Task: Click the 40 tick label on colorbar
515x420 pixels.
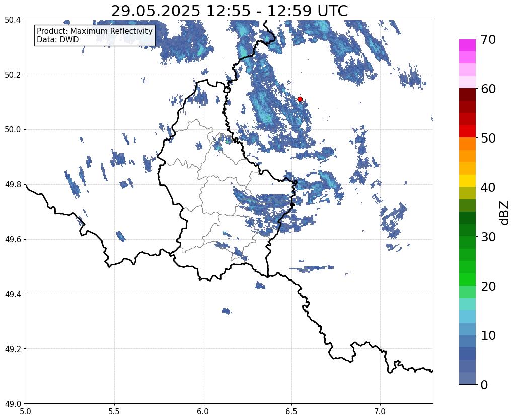Action: click(x=488, y=187)
